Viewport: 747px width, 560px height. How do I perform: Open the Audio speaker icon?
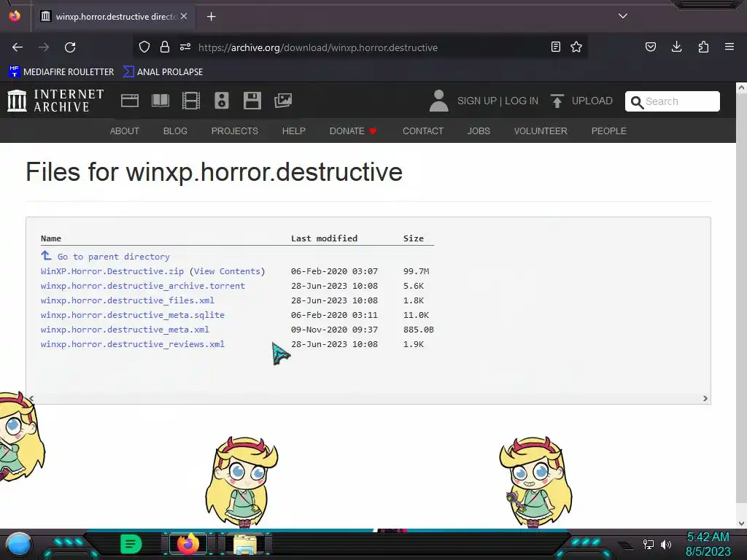pos(222,101)
